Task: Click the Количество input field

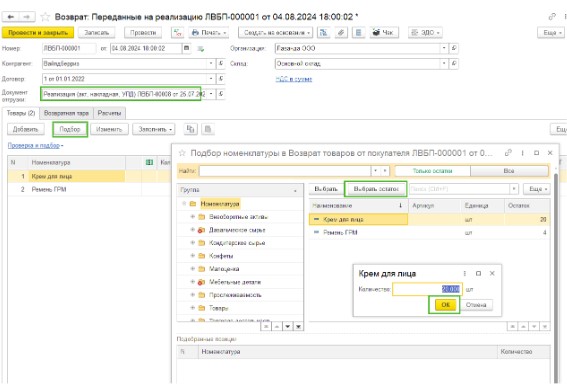Action: [427, 289]
